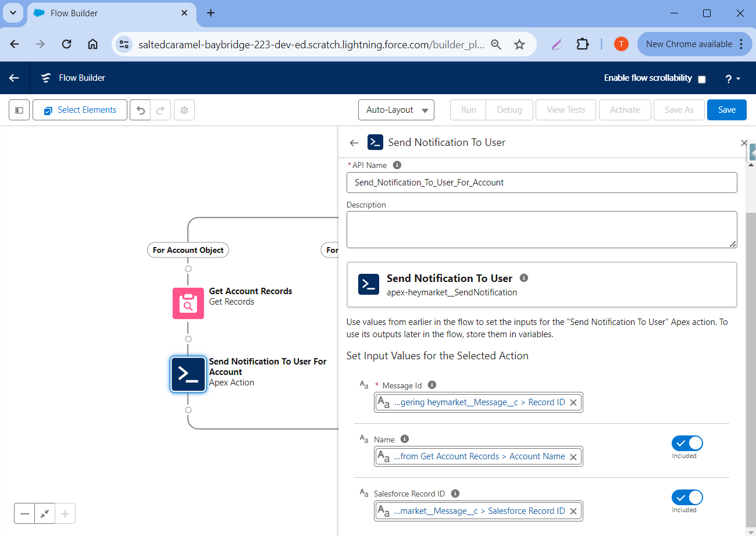
Task: Click the Run button
Action: (x=469, y=110)
